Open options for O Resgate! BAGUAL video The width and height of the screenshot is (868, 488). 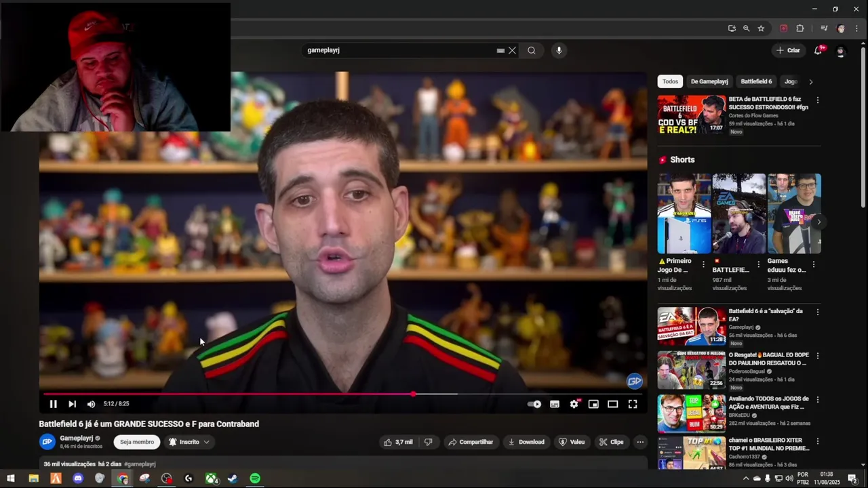tap(817, 355)
